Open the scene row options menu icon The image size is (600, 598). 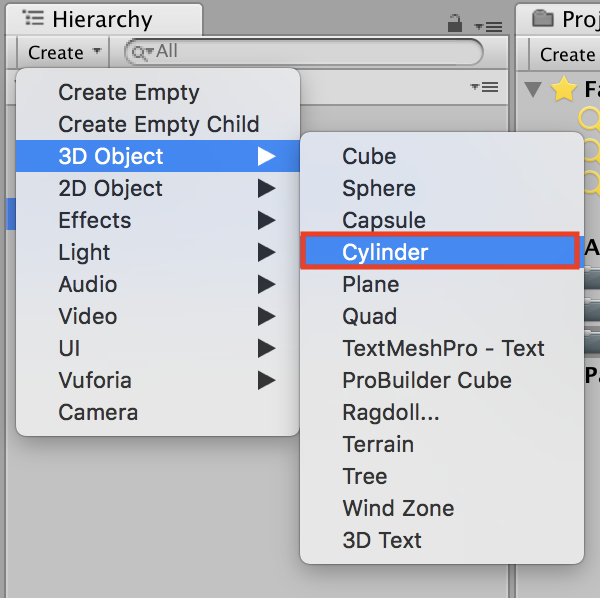[x=484, y=88]
